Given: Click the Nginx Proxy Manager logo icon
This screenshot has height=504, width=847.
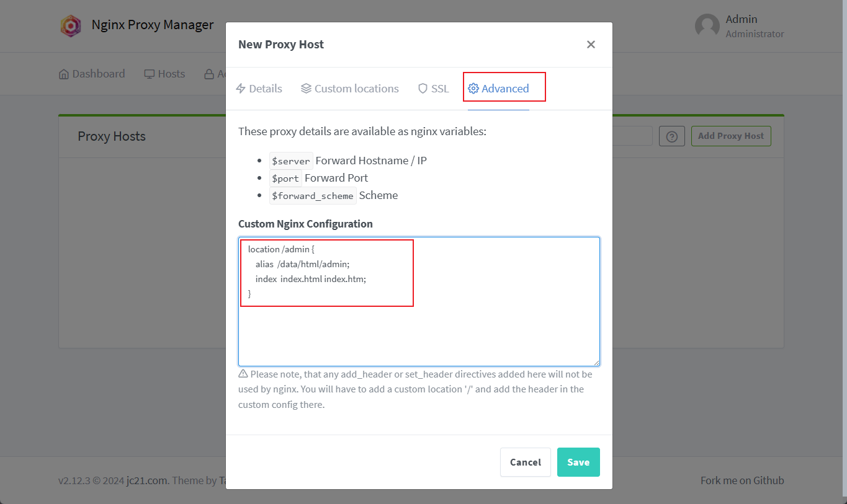Looking at the screenshot, I should tap(71, 25).
